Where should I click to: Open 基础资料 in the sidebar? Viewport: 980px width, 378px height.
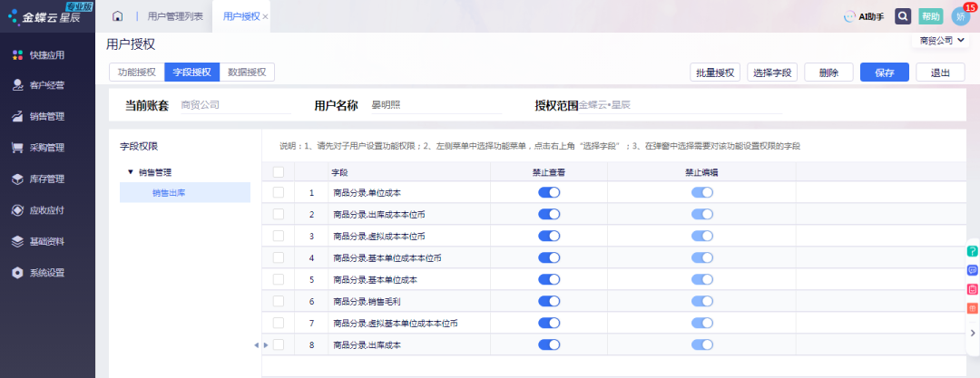point(47,242)
